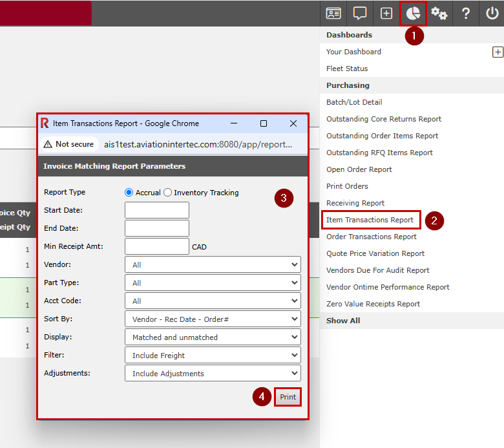
Task: Open the Adjustments dropdown
Action: tap(212, 374)
